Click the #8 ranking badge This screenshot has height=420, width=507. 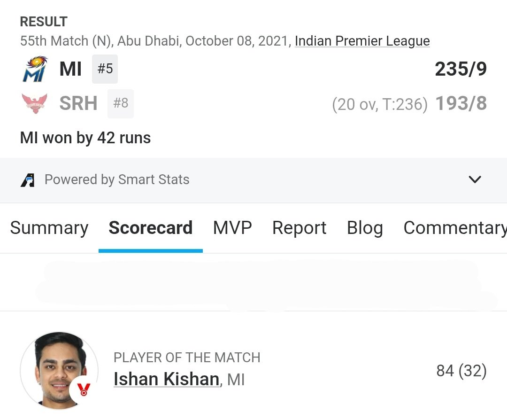(x=121, y=103)
